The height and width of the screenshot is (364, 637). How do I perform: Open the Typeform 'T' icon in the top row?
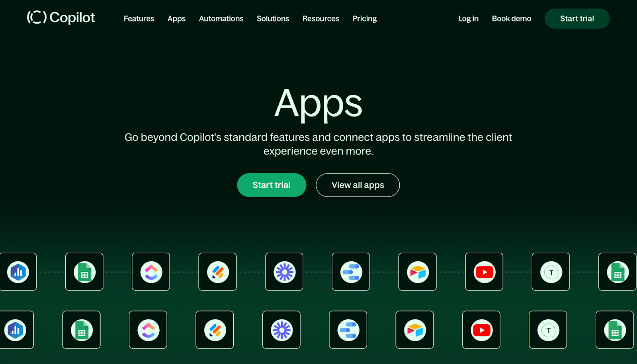tap(551, 272)
